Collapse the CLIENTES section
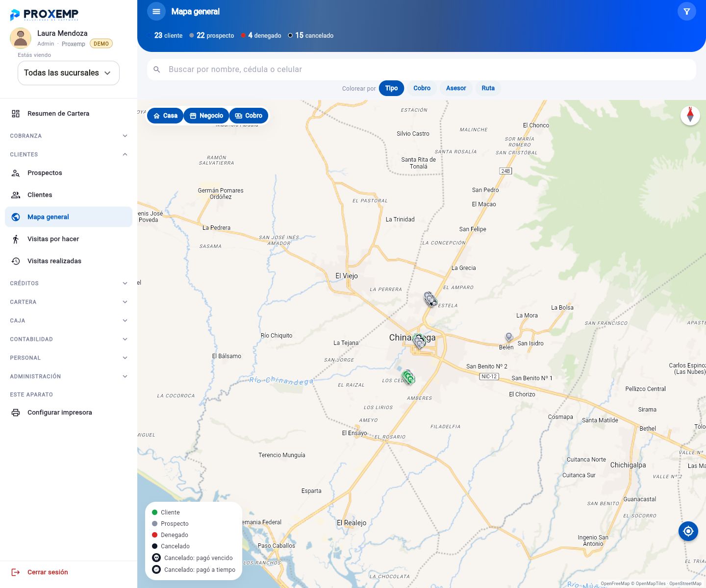 tap(69, 154)
